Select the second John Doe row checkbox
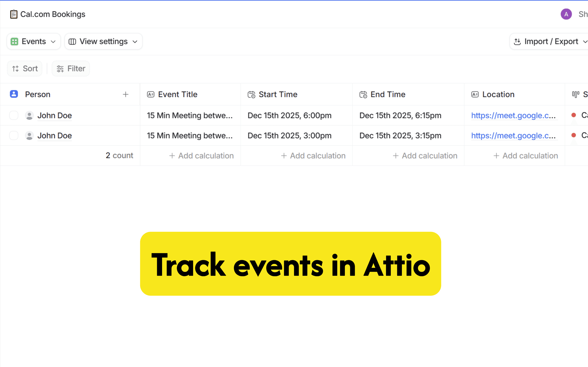Viewport: 588px width, 367px height. 14,135
